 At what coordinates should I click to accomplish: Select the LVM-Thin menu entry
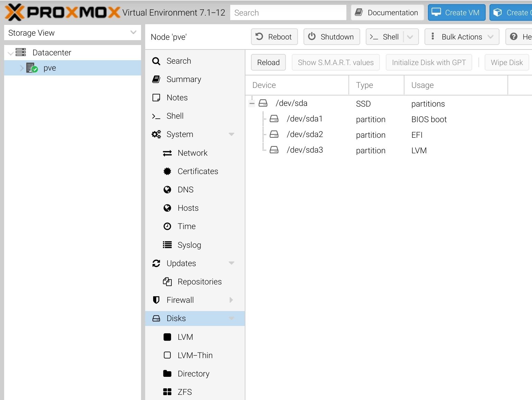click(195, 355)
